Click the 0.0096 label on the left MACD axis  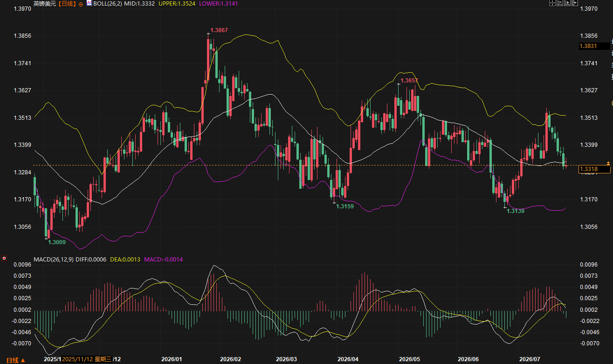(x=22, y=265)
